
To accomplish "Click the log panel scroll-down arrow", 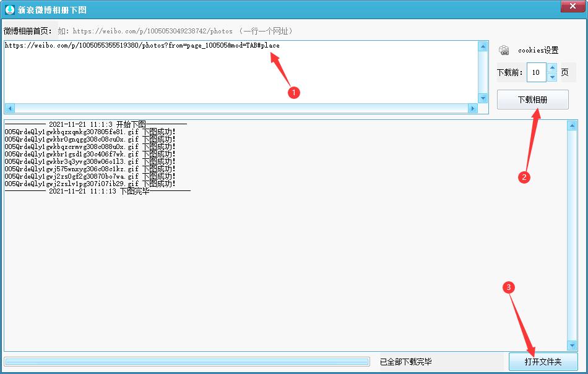I will pos(572,345).
